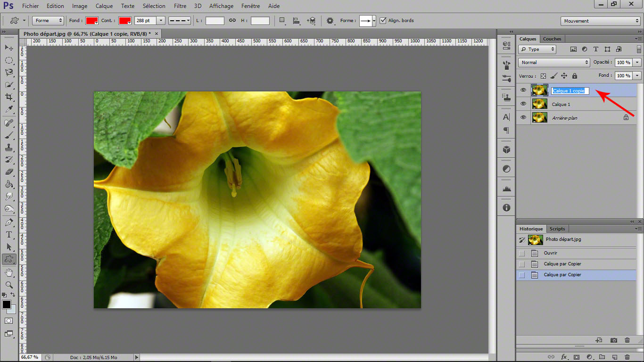
Task: Select the Pen tool
Action: coord(9,222)
